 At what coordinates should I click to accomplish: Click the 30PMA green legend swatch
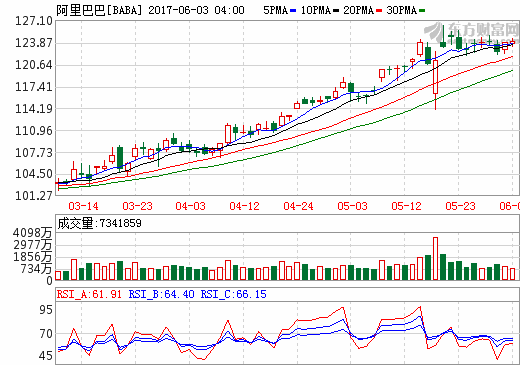(x=422, y=11)
